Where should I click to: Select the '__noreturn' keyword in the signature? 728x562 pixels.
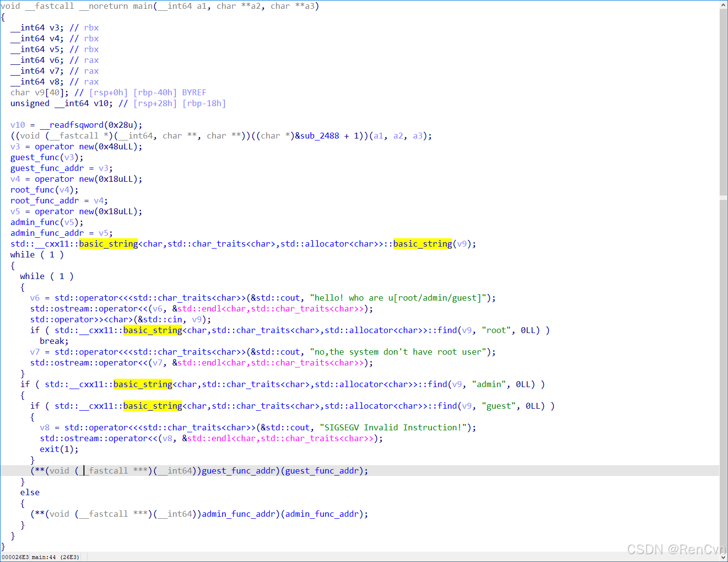tap(104, 6)
